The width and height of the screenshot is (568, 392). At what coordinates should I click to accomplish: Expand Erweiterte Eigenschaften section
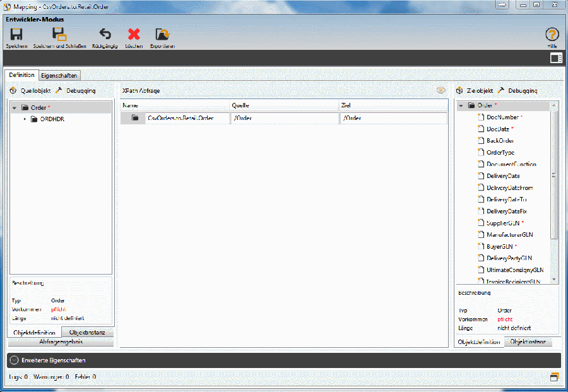pyautogui.click(x=14, y=360)
